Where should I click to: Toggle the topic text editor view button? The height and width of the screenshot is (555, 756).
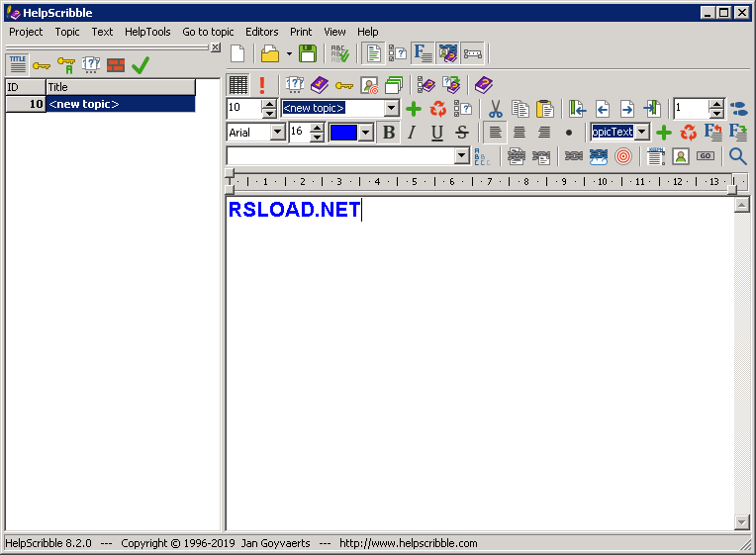pyautogui.click(x=373, y=53)
